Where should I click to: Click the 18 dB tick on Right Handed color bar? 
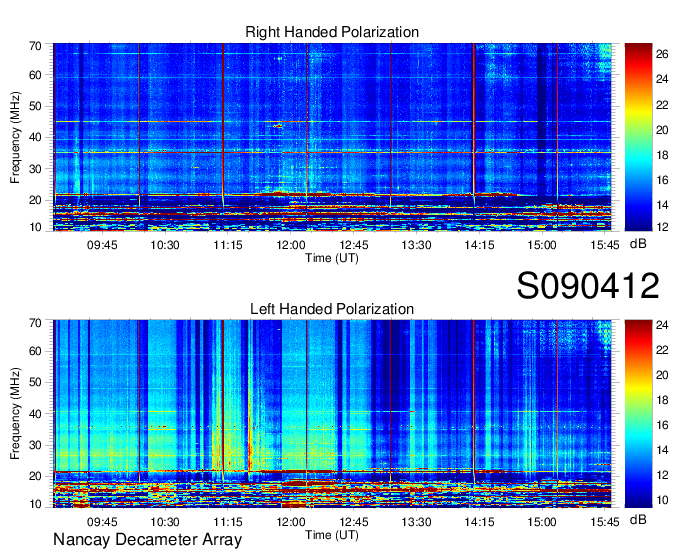click(x=662, y=155)
